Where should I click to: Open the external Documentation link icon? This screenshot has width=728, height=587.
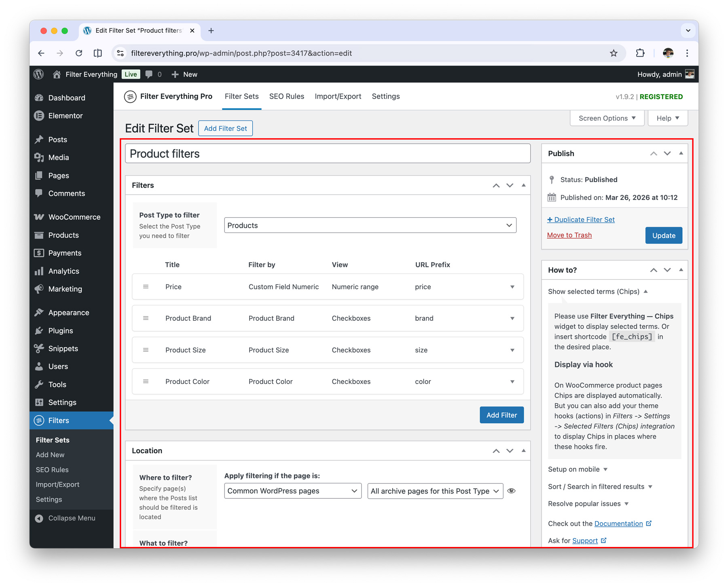tap(649, 523)
